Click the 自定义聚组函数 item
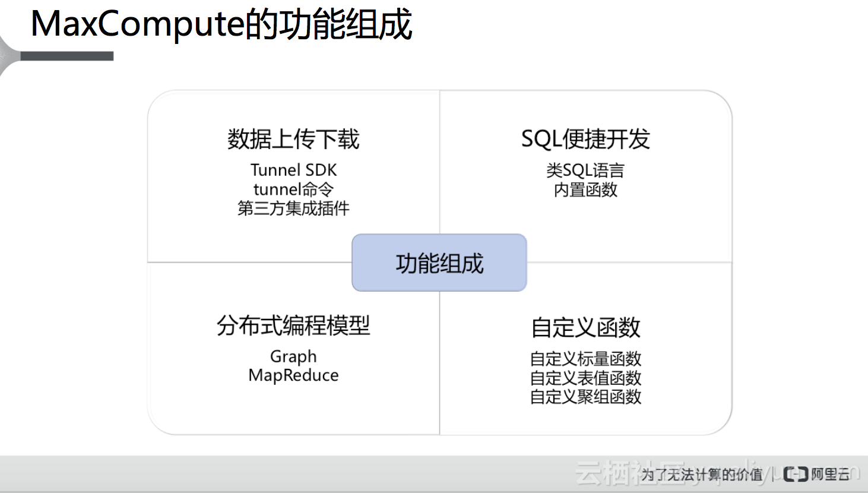868x493 pixels. tap(585, 397)
